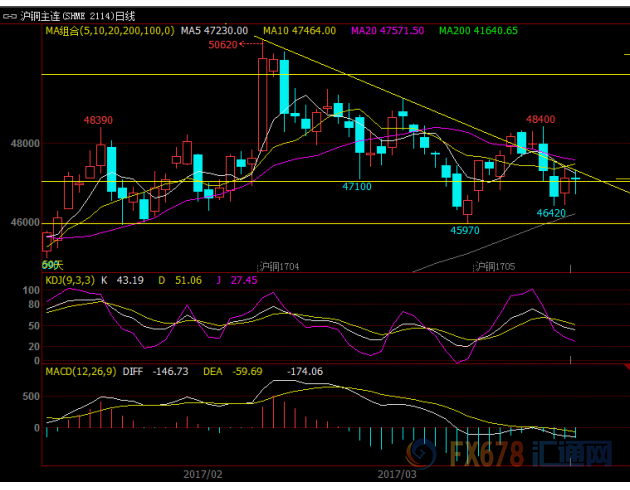Click the 46420 low price label

click(551, 213)
